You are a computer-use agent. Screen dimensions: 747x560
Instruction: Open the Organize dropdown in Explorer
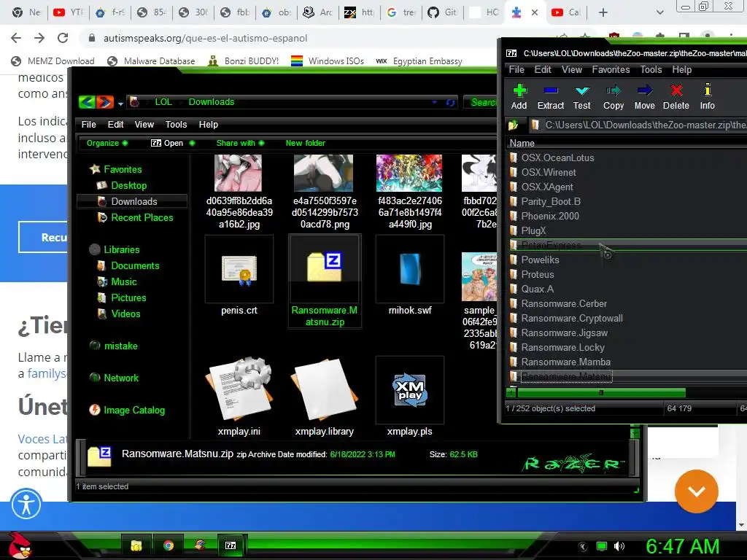click(x=107, y=144)
